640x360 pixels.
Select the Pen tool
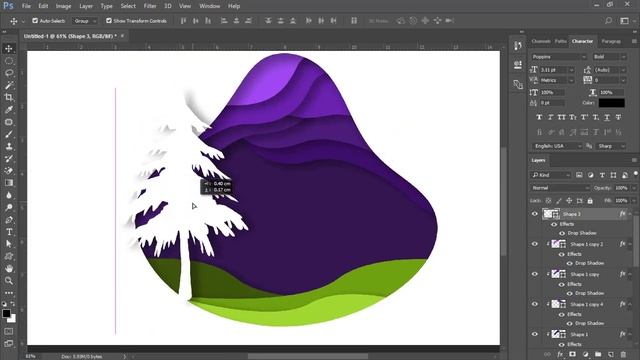pos(9,220)
